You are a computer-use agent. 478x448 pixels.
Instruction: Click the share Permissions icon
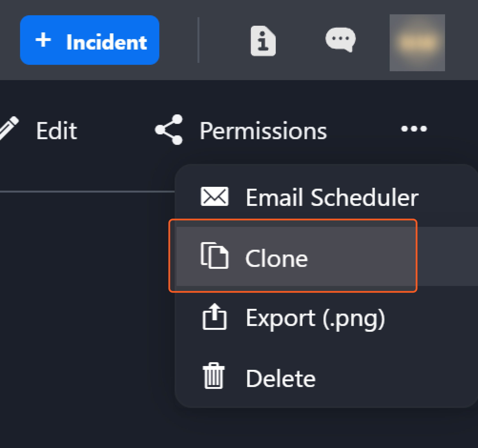[169, 130]
